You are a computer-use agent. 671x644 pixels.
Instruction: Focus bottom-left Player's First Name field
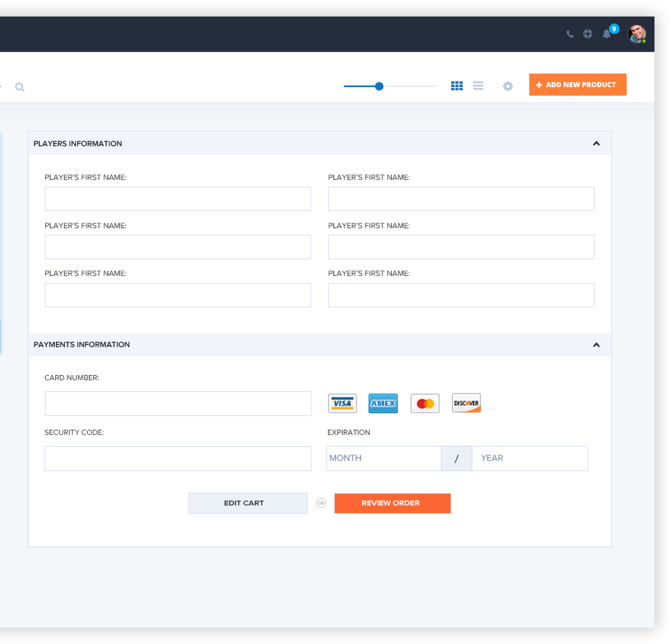point(178,295)
